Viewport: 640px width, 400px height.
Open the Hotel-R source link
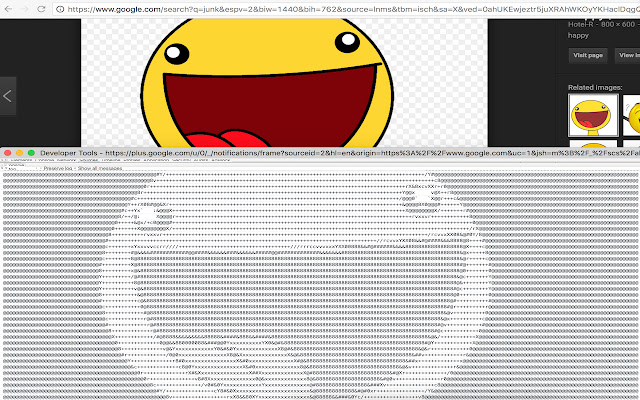point(580,24)
